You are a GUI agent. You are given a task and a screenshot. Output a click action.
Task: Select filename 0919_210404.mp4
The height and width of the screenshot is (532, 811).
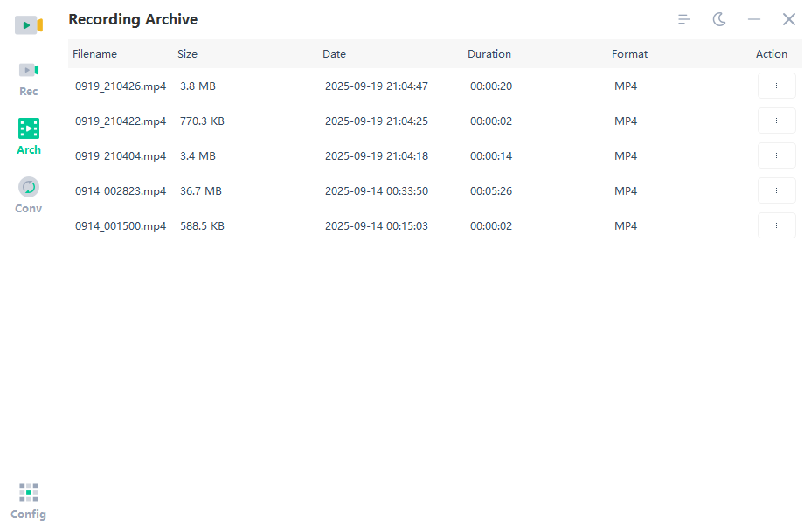tap(121, 155)
